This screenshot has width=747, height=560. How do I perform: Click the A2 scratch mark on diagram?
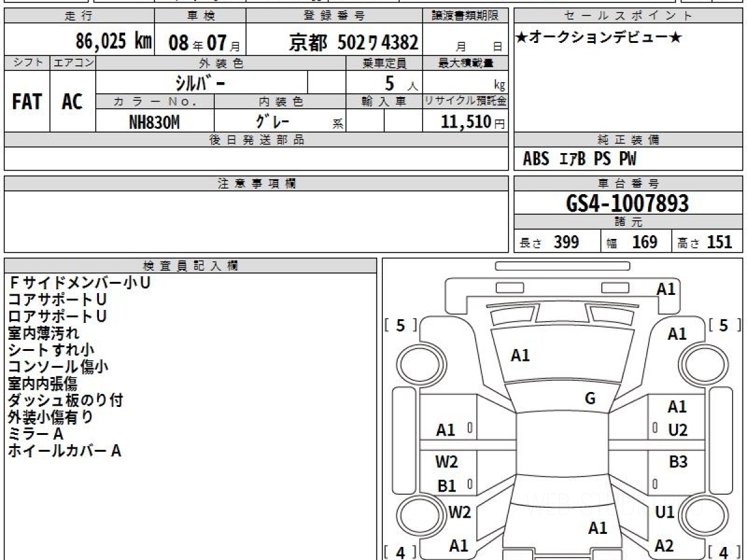point(664,546)
